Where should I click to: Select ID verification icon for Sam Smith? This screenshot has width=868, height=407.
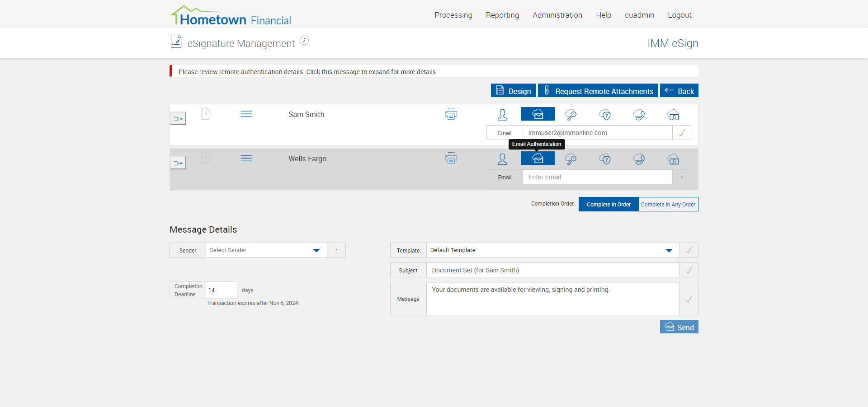coord(673,115)
